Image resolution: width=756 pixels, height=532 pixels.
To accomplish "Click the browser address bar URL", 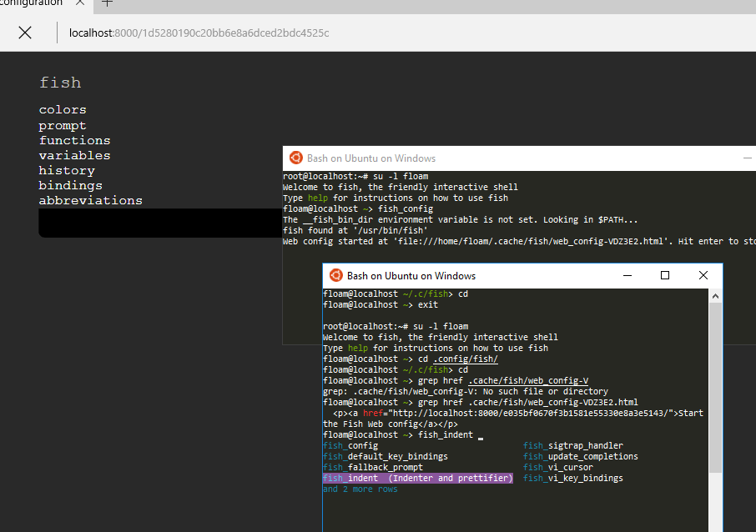I will coord(199,33).
